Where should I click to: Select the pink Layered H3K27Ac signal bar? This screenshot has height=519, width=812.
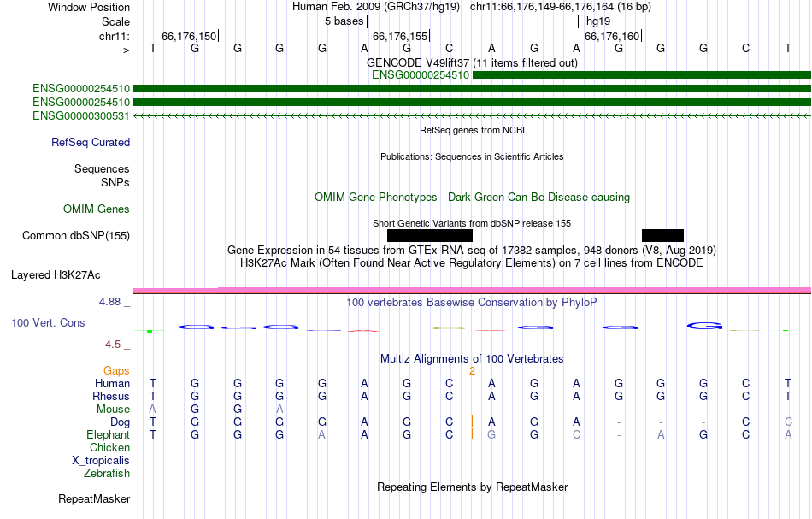point(473,290)
